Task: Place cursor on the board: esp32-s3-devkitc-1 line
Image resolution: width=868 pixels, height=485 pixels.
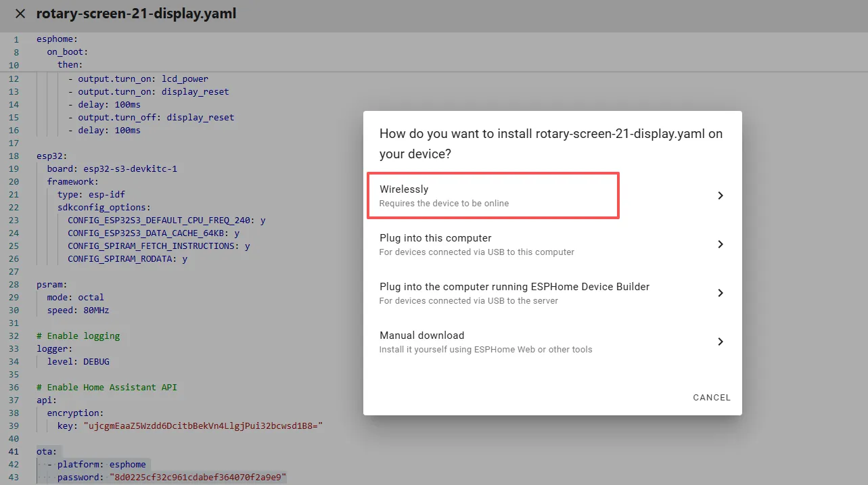Action: pyautogui.click(x=112, y=168)
